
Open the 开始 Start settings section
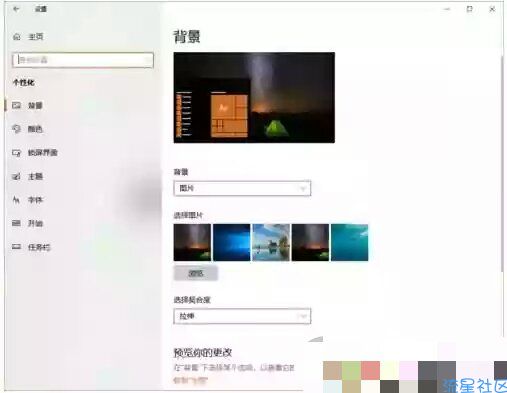(x=28, y=223)
